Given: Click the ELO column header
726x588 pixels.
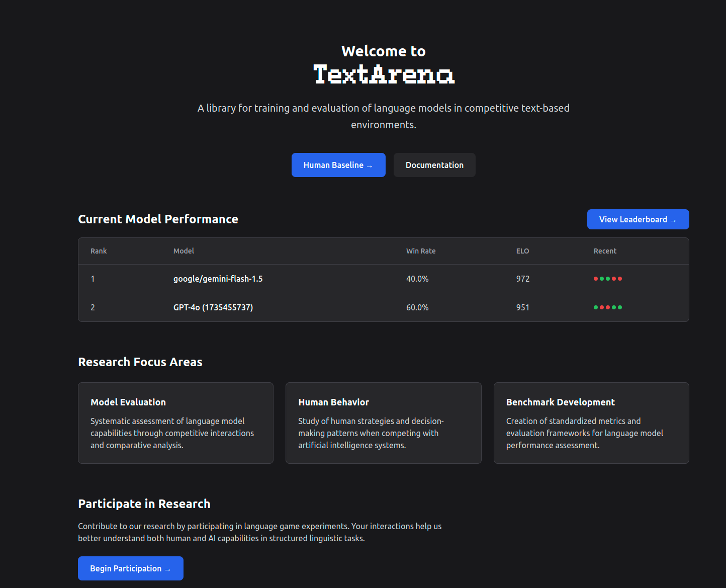Looking at the screenshot, I should [x=522, y=251].
